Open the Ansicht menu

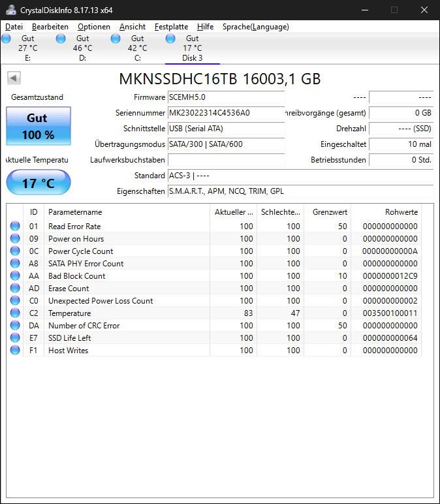click(133, 27)
